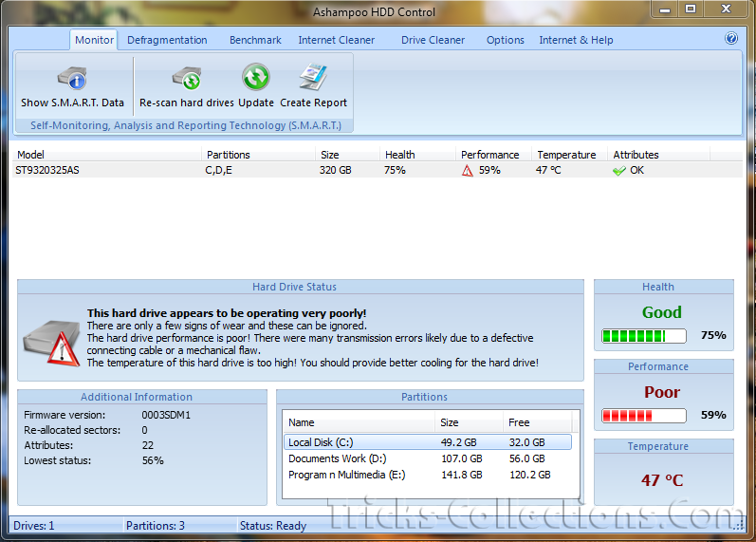Open the Drive Cleaner tab
Image resolution: width=756 pixels, height=542 pixels.
(433, 40)
